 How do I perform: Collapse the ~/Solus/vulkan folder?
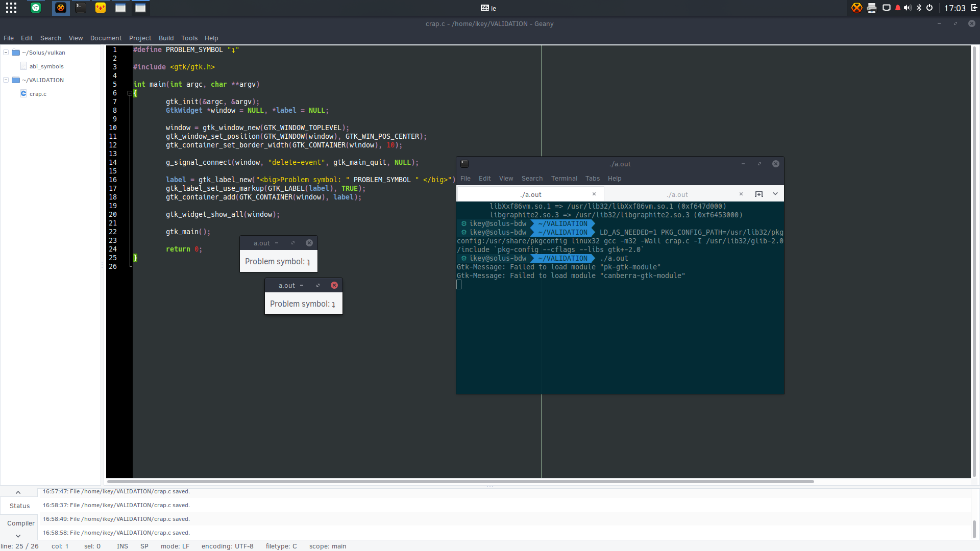[6, 52]
